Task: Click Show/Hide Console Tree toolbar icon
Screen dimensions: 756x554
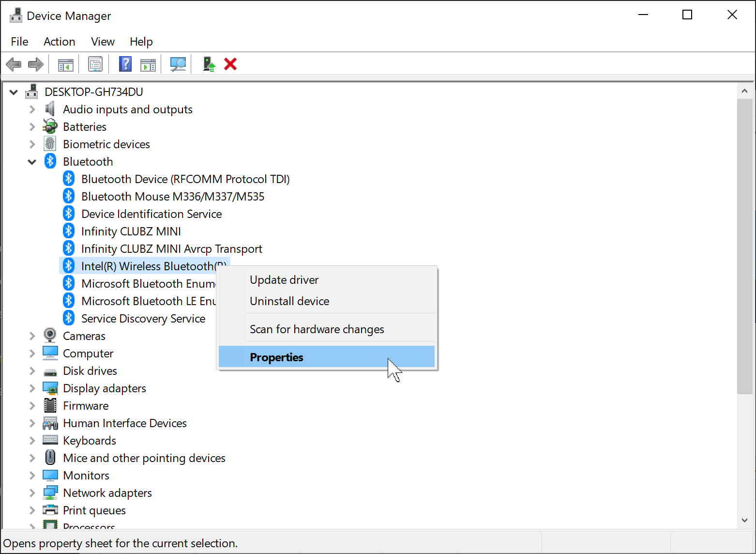Action: (x=66, y=64)
